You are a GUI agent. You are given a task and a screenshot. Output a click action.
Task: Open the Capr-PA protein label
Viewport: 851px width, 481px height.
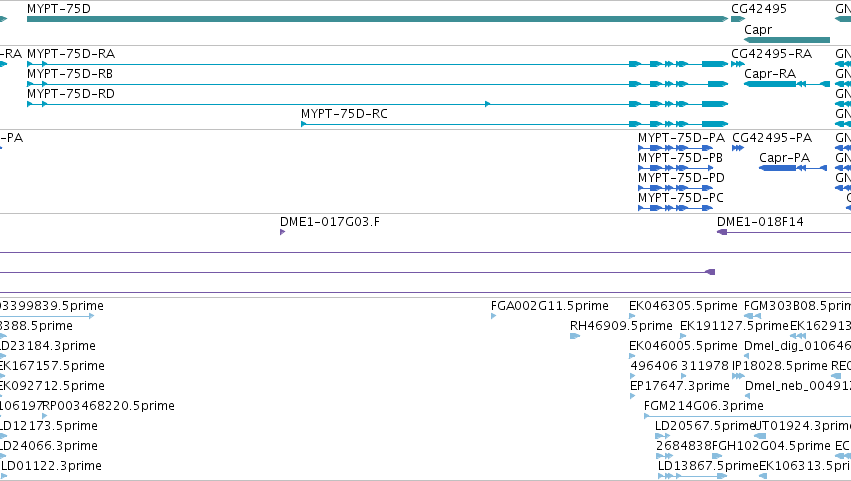[x=784, y=158]
